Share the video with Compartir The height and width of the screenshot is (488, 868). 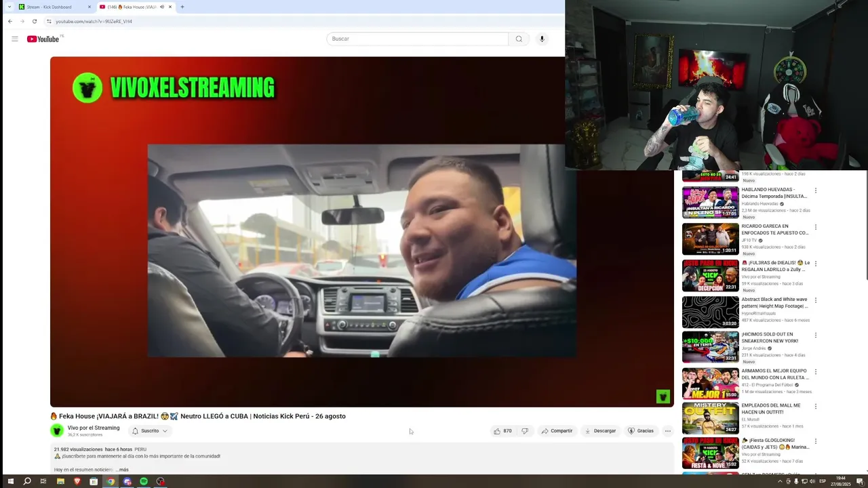click(x=557, y=431)
